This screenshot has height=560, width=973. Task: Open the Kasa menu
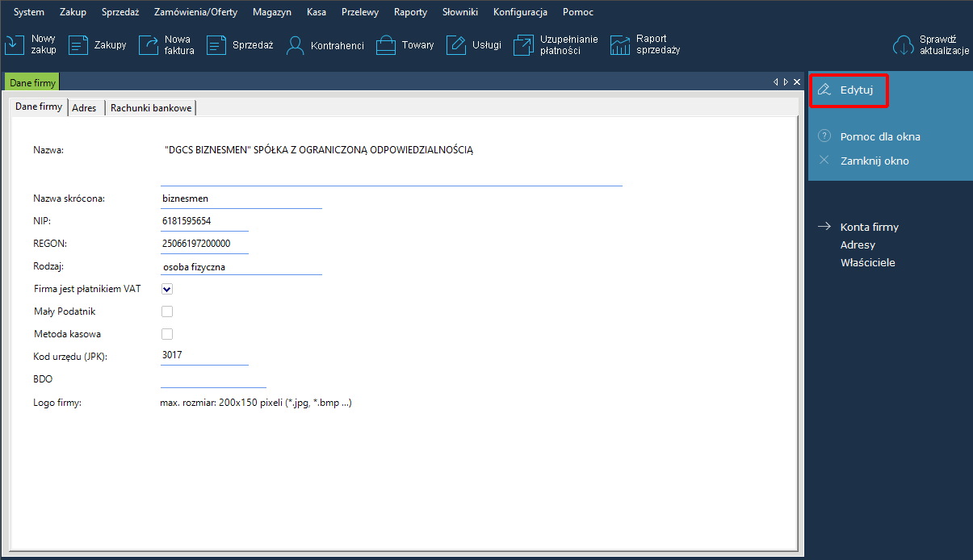(x=317, y=12)
